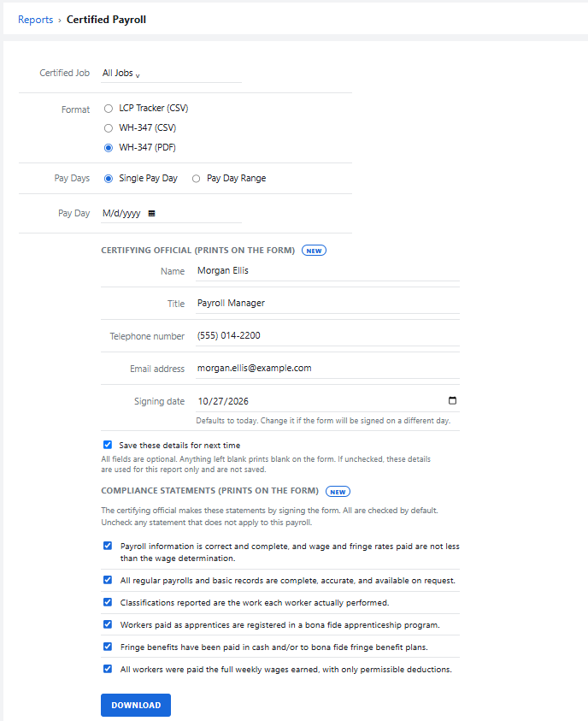588x721 pixels.
Task: Click the Certifying Official section heading
Action: [198, 250]
